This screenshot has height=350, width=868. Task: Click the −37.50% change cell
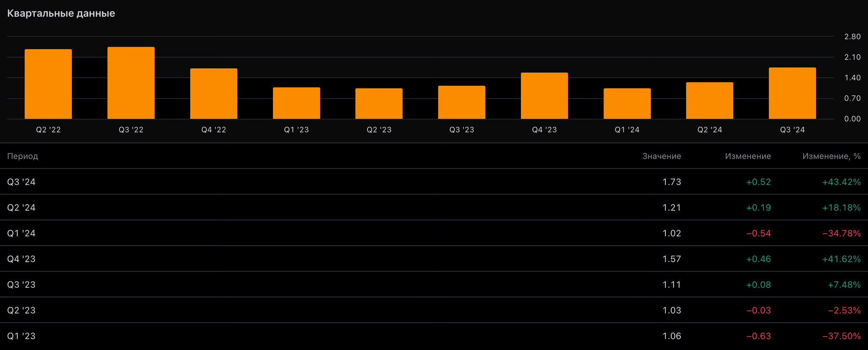point(841,336)
